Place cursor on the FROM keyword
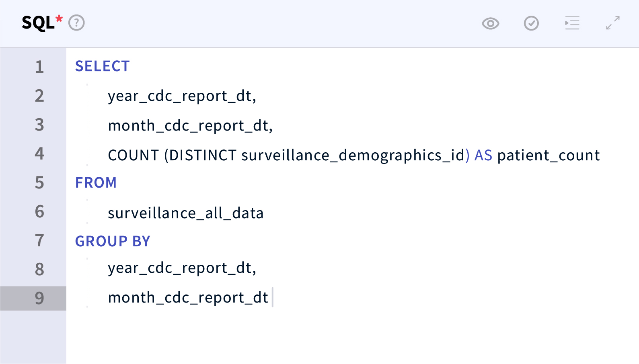 [x=96, y=183]
